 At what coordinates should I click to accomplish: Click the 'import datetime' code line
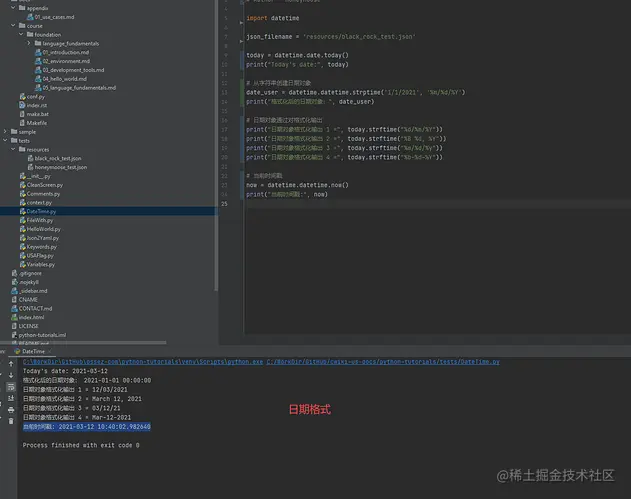[x=272, y=18]
